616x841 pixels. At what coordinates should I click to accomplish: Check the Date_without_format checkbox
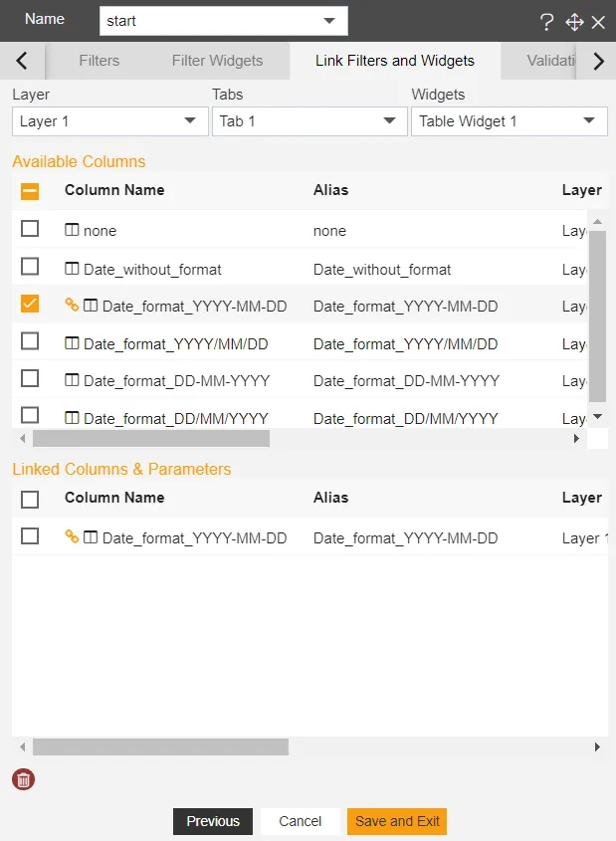(x=30, y=266)
